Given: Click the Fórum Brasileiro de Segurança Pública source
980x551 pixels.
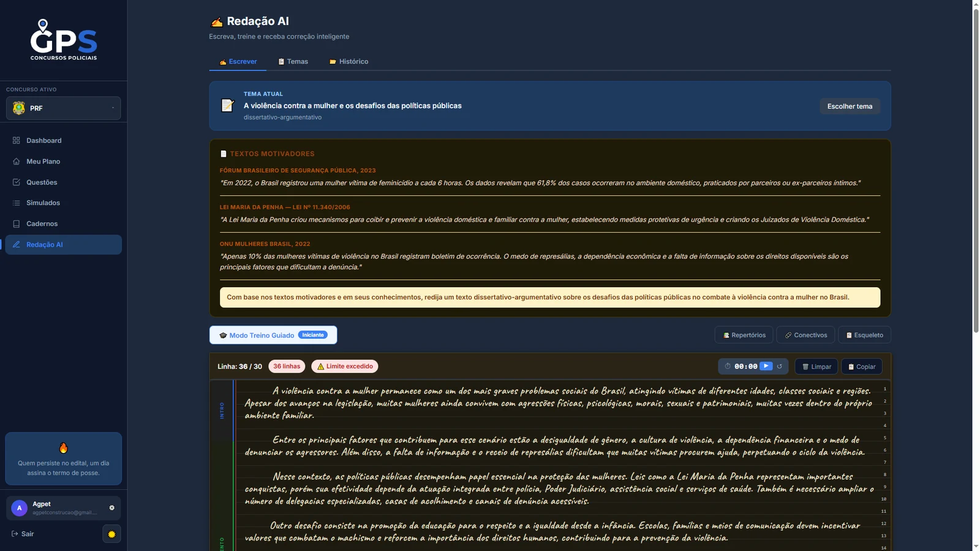Looking at the screenshot, I should (298, 171).
